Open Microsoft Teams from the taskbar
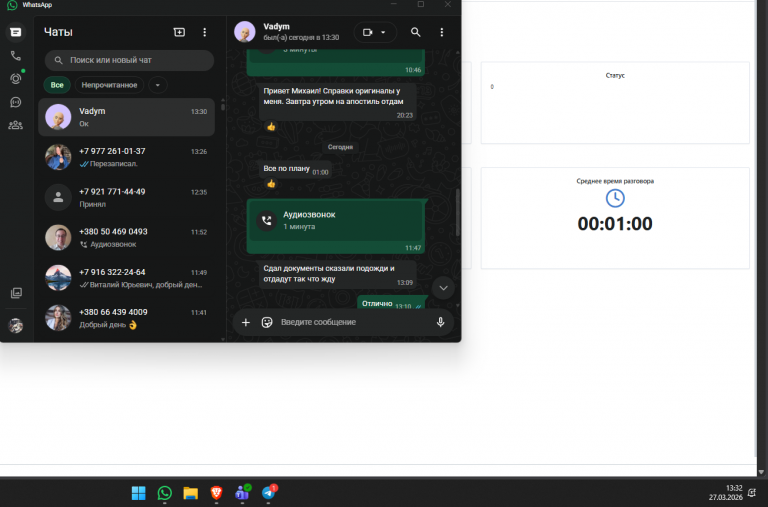This screenshot has width=768, height=507. tap(242, 493)
